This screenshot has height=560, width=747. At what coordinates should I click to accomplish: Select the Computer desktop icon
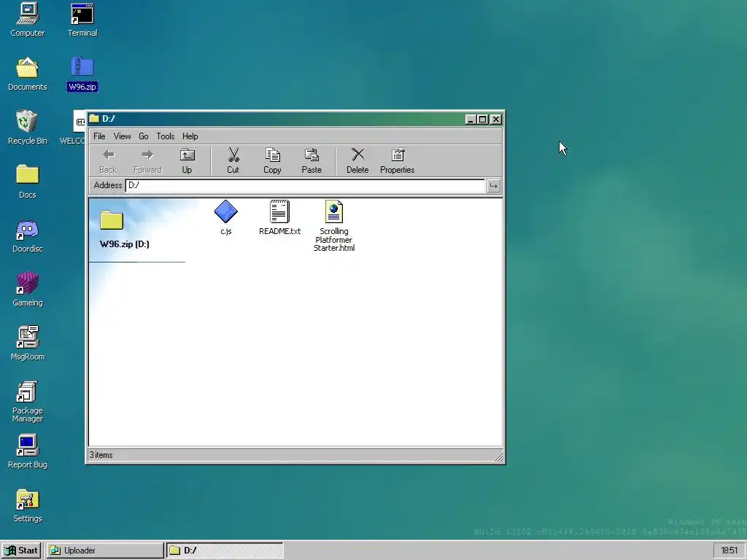(28, 20)
